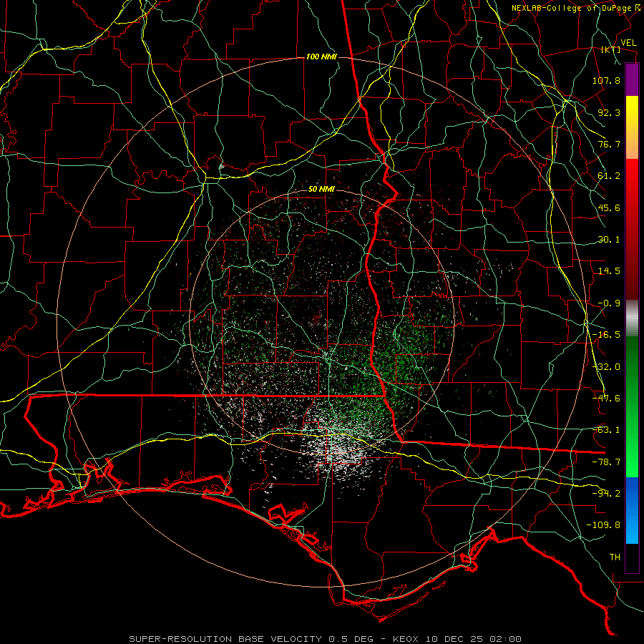Click the "100 NMI" range ring label
This screenshot has height=644, width=644.
tap(321, 57)
